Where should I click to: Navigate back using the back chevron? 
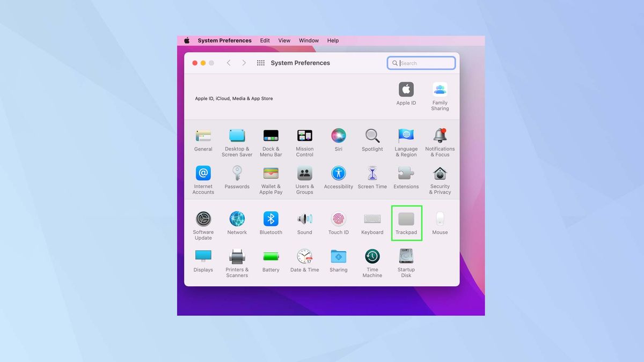tap(229, 63)
